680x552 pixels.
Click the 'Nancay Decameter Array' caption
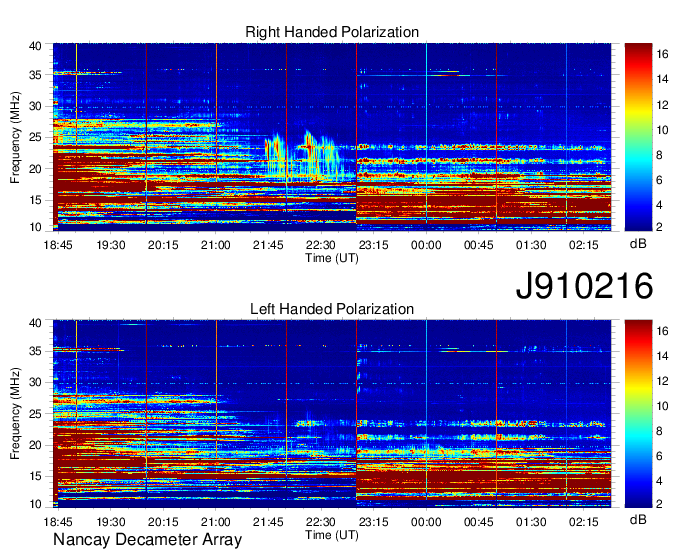[x=147, y=540]
